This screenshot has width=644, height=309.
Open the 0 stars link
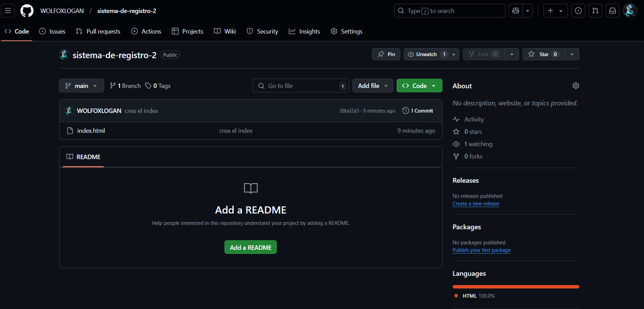click(473, 131)
